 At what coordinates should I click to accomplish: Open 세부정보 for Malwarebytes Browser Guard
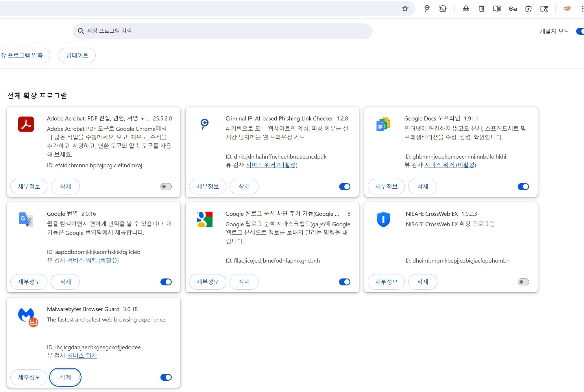pos(29,377)
